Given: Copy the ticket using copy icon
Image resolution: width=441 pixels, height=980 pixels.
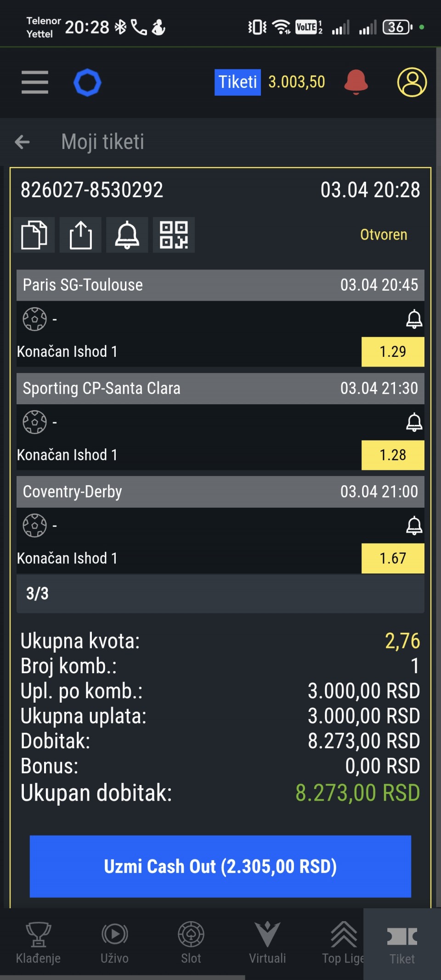Looking at the screenshot, I should coord(34,235).
